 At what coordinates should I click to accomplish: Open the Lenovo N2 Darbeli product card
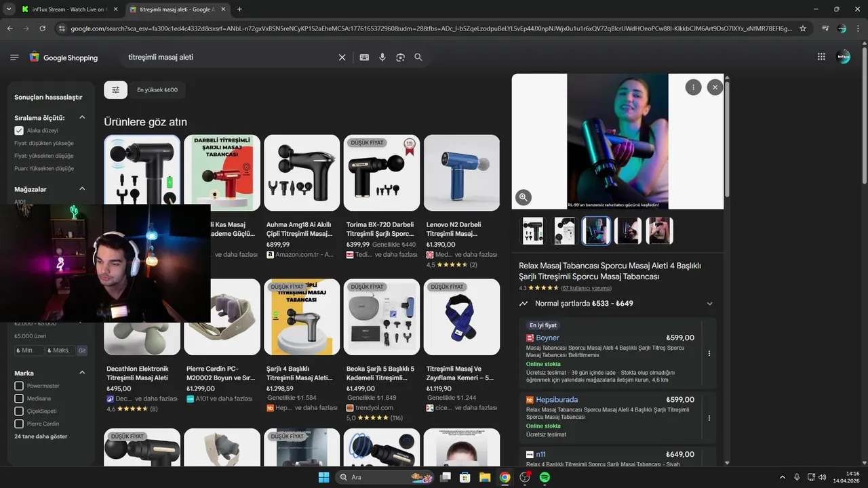tap(462, 201)
